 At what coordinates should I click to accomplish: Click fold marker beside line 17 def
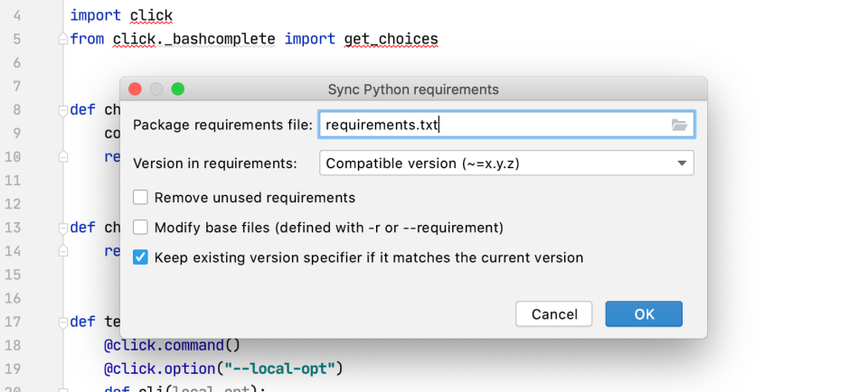[62, 322]
